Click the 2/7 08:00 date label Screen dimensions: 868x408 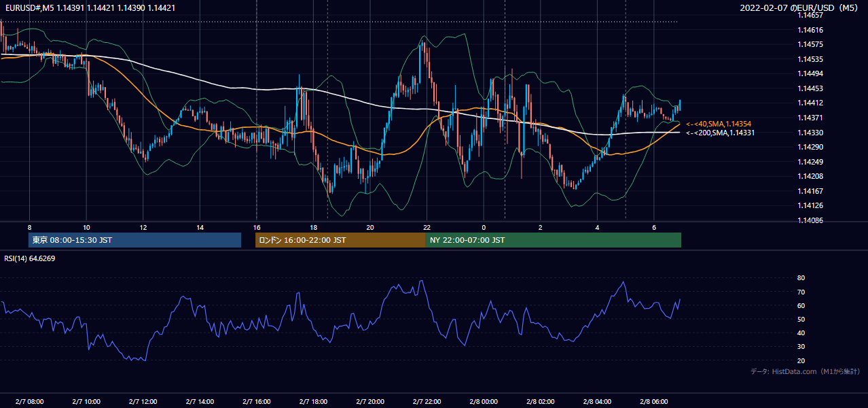(x=29, y=401)
